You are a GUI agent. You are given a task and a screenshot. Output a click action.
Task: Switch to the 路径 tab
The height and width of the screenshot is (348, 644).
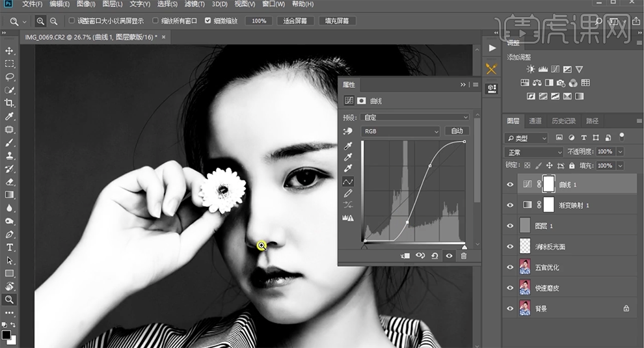(x=592, y=121)
